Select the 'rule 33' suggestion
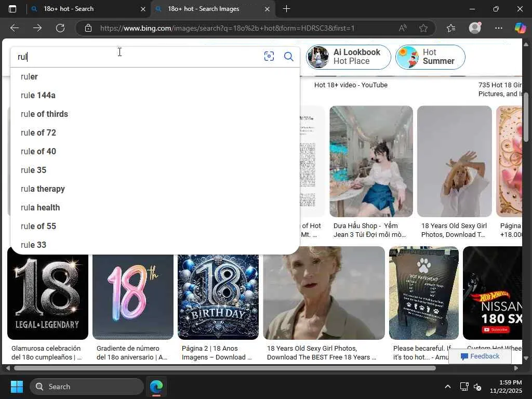Viewport: 532px width, 399px height. pos(155,245)
